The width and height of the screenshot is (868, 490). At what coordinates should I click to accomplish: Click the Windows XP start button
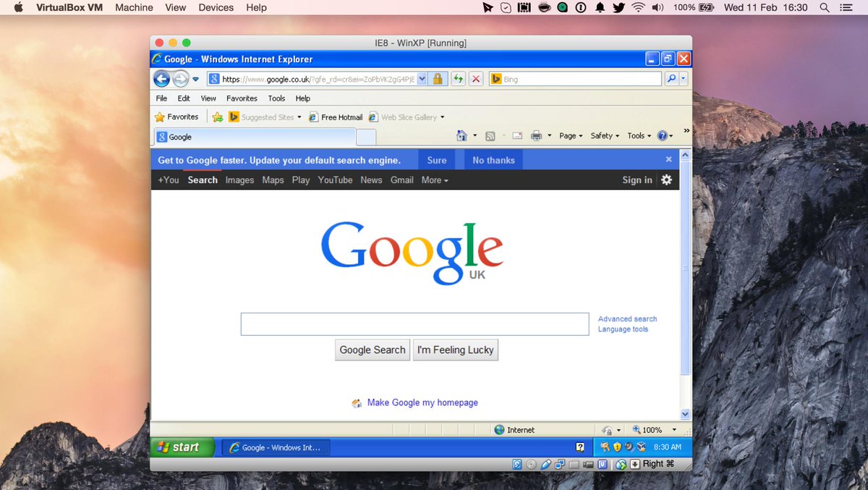click(183, 447)
